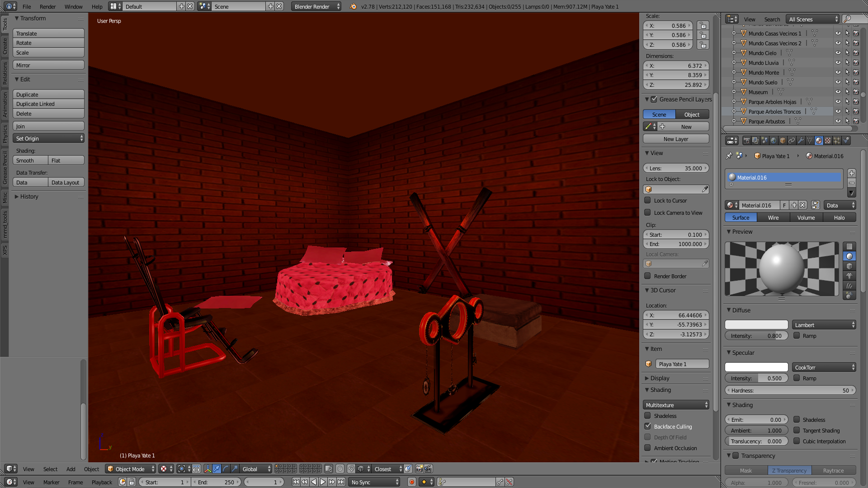The image size is (868, 488).
Task: Set preview to large sphere with sky
Action: coord(849,295)
